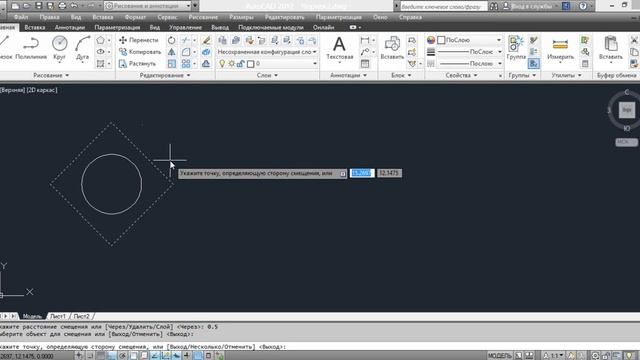Switch to the Параметризация ribbon tab
The image size is (640, 360).
tap(117, 27)
